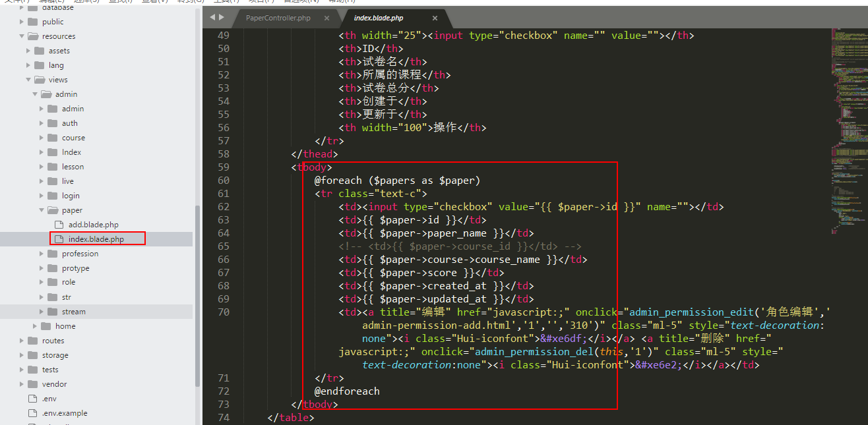Image resolution: width=868 pixels, height=425 pixels.
Task: Click the sidebar vertical scrollbar
Action: pos(197,297)
